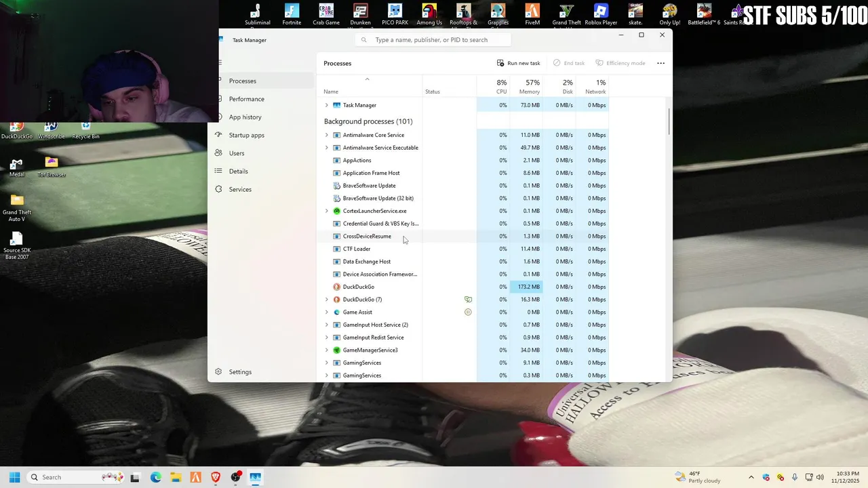Switch to the Users page
868x488 pixels.
pos(263,153)
